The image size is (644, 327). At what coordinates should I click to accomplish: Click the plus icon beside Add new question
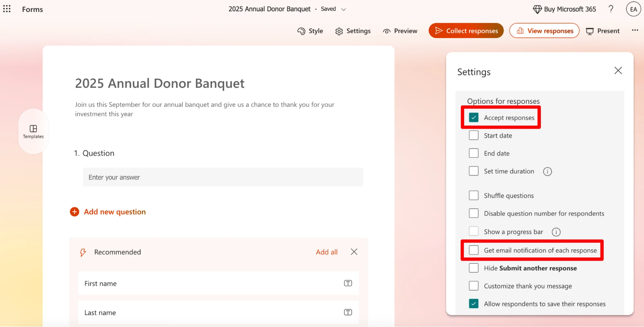pyautogui.click(x=74, y=212)
